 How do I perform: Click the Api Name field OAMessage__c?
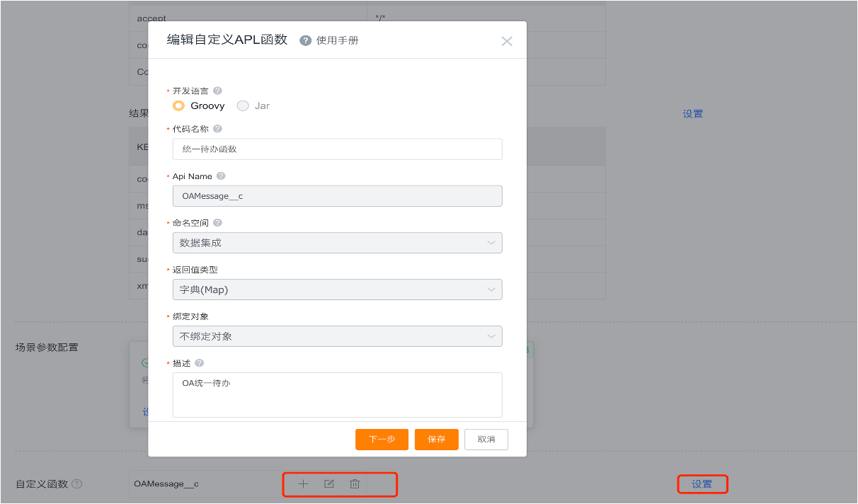[x=338, y=196]
